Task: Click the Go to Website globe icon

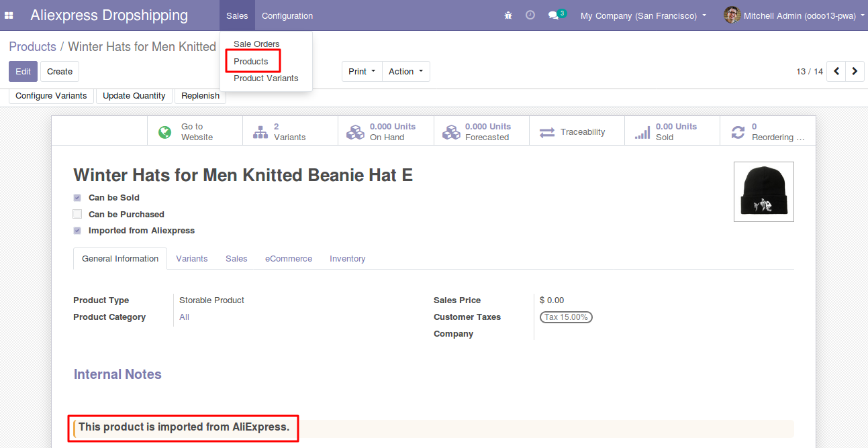Action: pyautogui.click(x=164, y=132)
